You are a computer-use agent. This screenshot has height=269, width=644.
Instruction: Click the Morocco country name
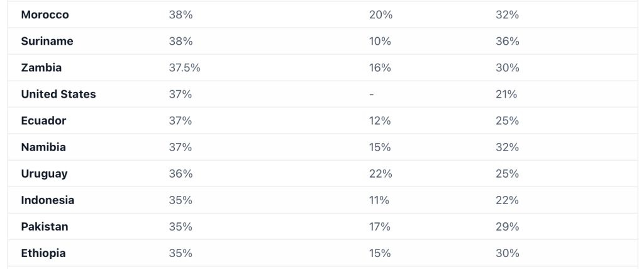45,14
